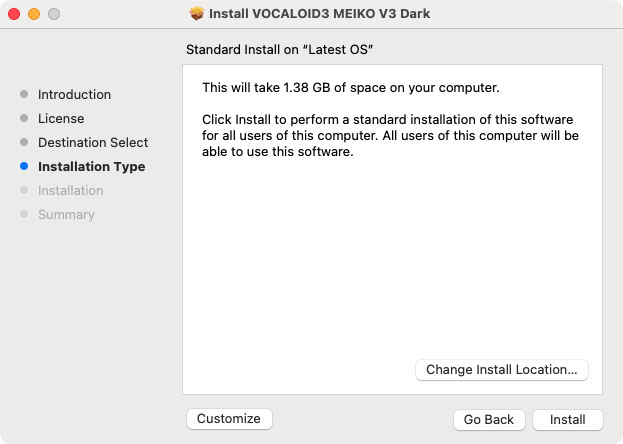Click the blue Installation Type step bullet

tap(24, 166)
